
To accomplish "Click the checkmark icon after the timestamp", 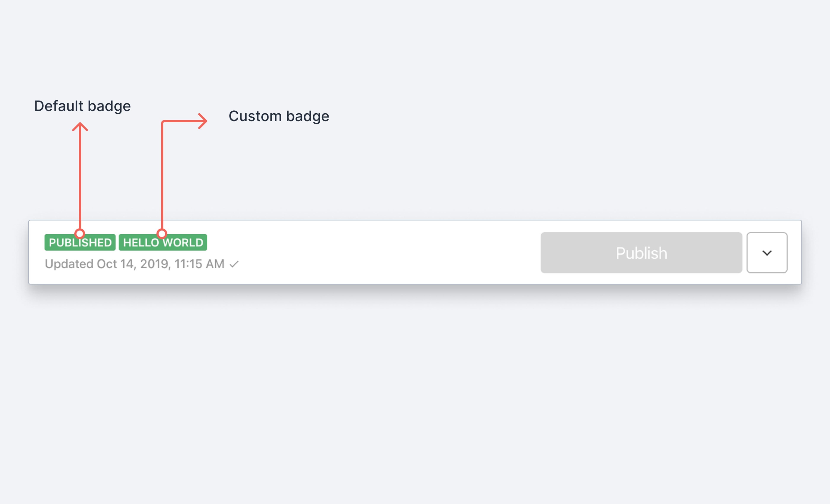I will pos(234,264).
